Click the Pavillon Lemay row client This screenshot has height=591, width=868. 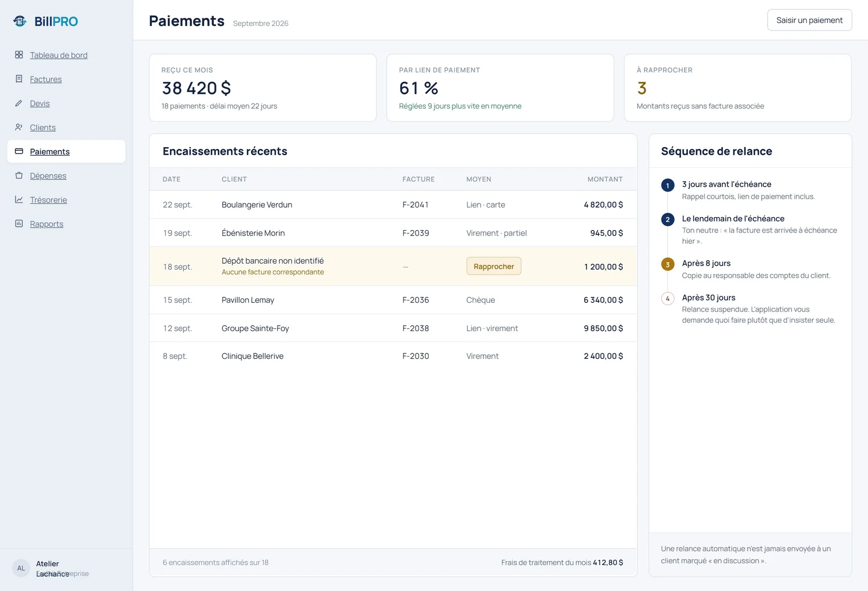(x=248, y=300)
